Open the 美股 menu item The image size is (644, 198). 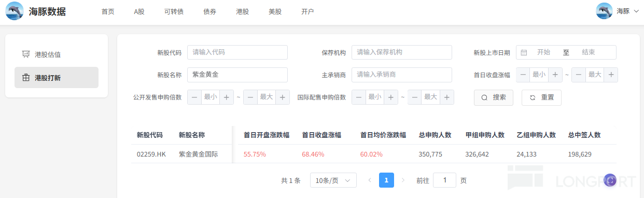275,11
